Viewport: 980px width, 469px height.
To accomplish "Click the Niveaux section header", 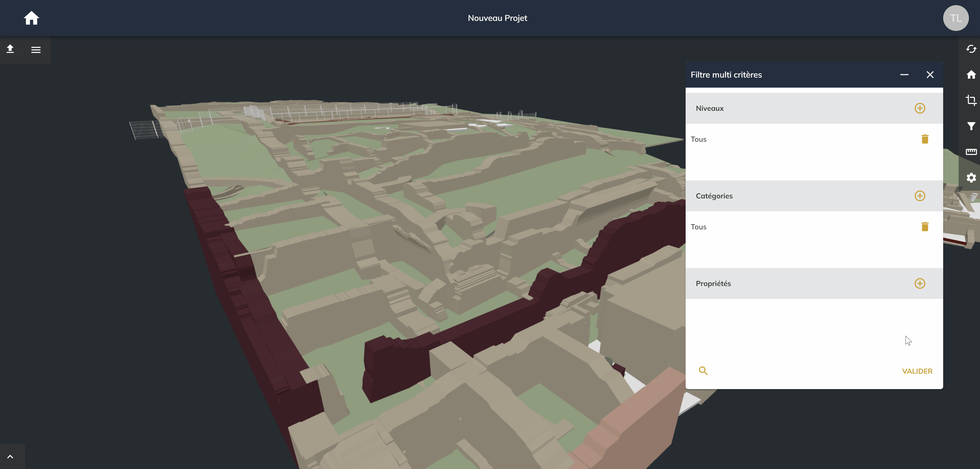I will (814, 108).
